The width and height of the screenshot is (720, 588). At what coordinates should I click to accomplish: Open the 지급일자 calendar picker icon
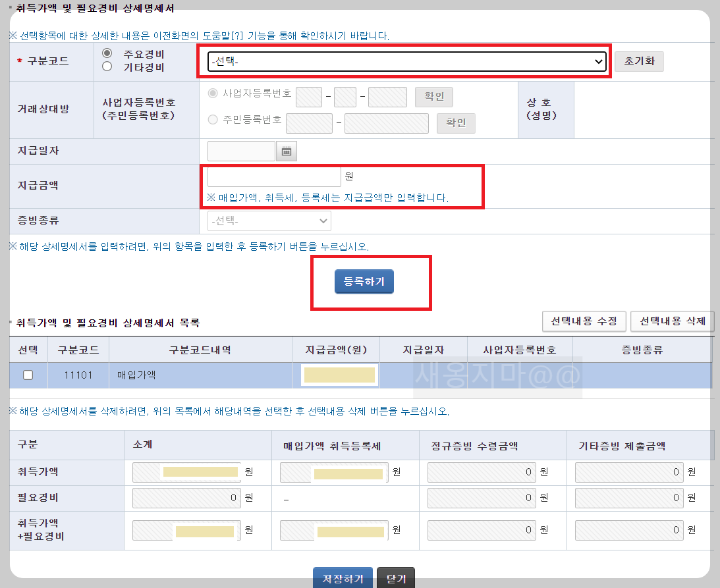pyautogui.click(x=286, y=151)
